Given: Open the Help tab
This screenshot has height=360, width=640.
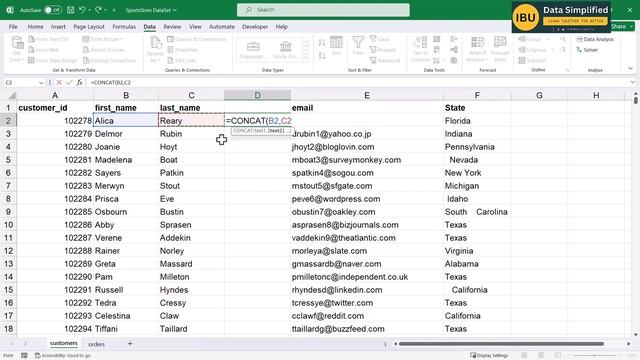Looking at the screenshot, I should click(282, 27).
